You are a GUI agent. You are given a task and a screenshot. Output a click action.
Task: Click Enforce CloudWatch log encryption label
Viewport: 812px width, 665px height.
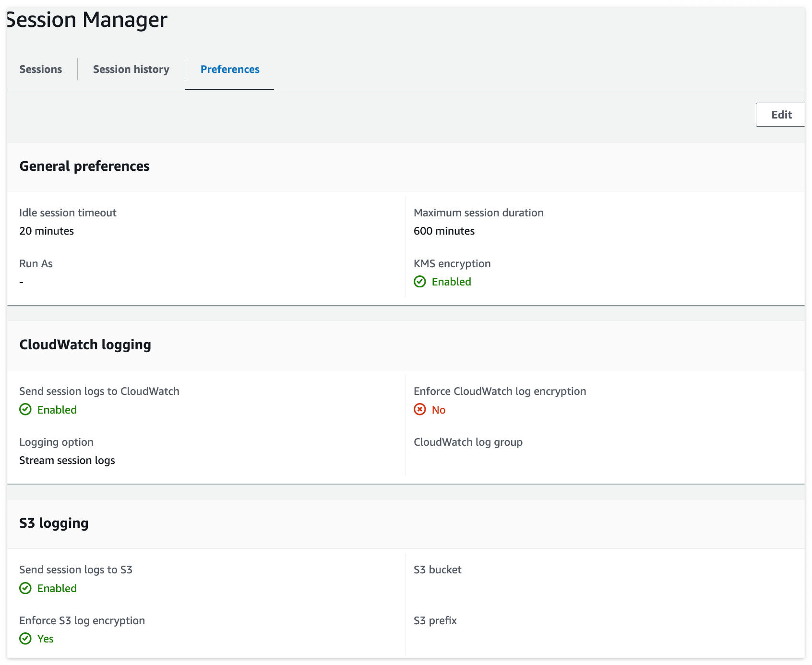coord(500,391)
